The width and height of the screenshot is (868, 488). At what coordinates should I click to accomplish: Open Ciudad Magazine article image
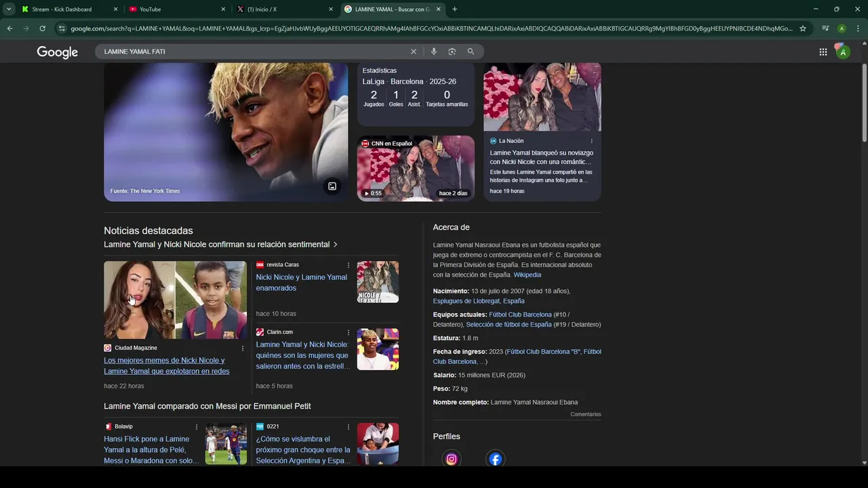point(175,300)
